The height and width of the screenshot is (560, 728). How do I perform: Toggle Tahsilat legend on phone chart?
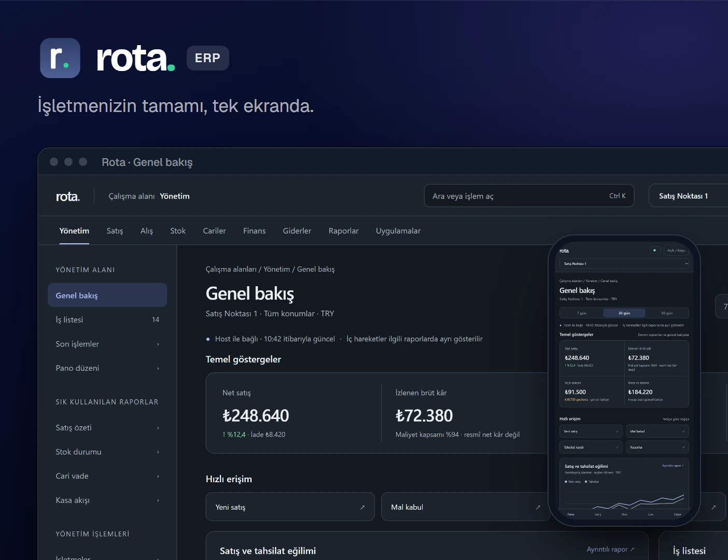pos(592,482)
